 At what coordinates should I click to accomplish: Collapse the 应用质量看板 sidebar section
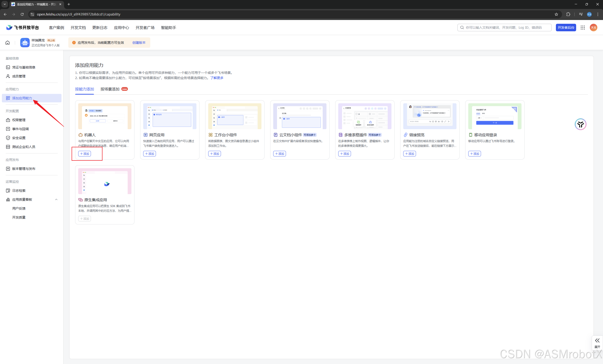coord(56,200)
